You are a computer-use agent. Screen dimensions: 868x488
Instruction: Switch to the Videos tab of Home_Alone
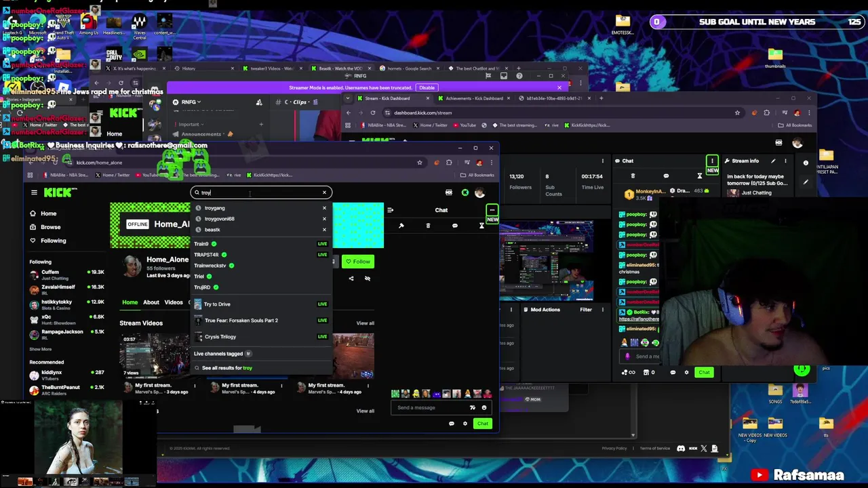tap(173, 302)
